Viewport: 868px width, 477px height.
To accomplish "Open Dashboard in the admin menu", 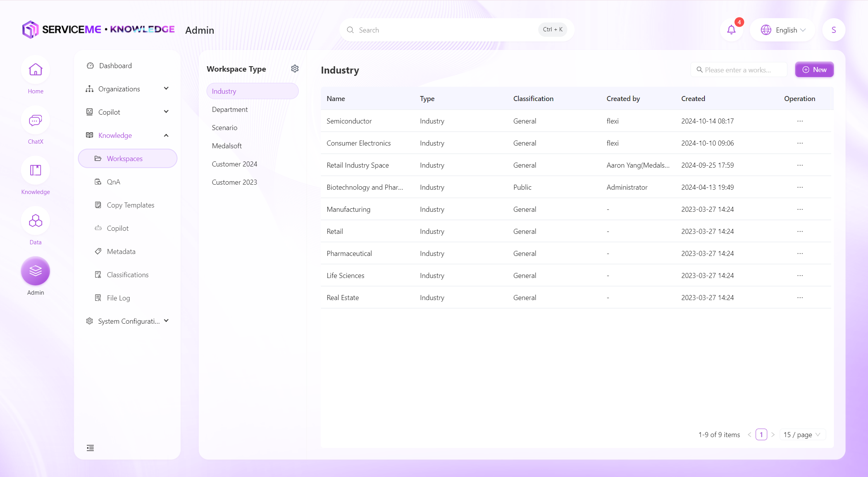I will tap(127, 65).
